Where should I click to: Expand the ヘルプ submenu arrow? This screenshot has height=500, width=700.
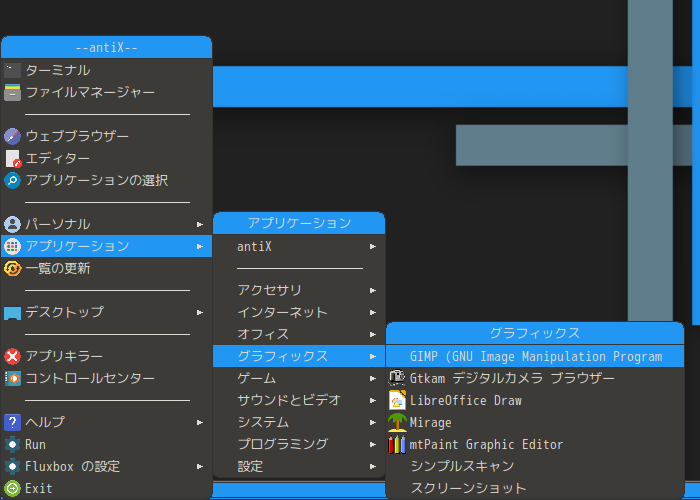[x=200, y=422]
